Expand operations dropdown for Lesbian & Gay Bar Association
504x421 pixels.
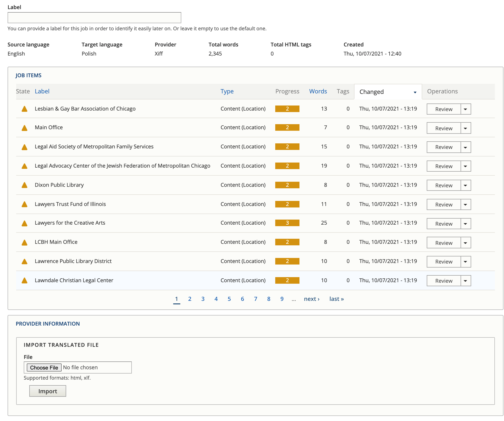[466, 109]
